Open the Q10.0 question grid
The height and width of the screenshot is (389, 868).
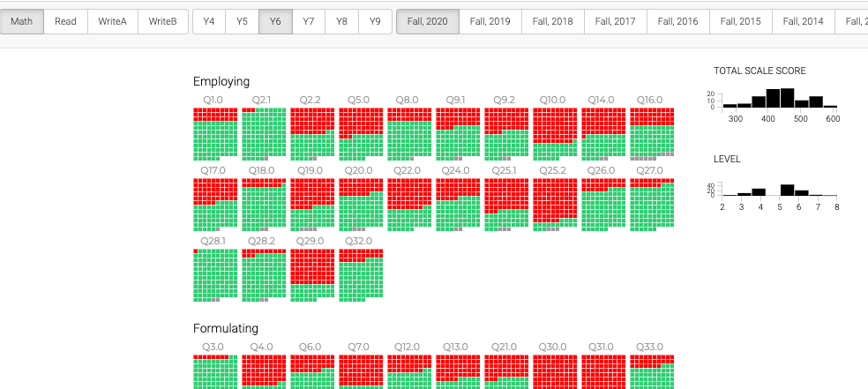click(555, 133)
